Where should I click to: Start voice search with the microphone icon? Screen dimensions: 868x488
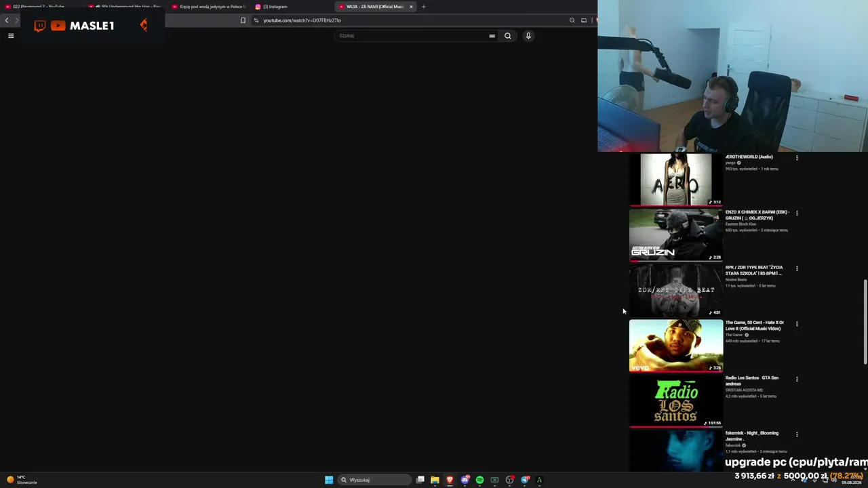tap(528, 36)
